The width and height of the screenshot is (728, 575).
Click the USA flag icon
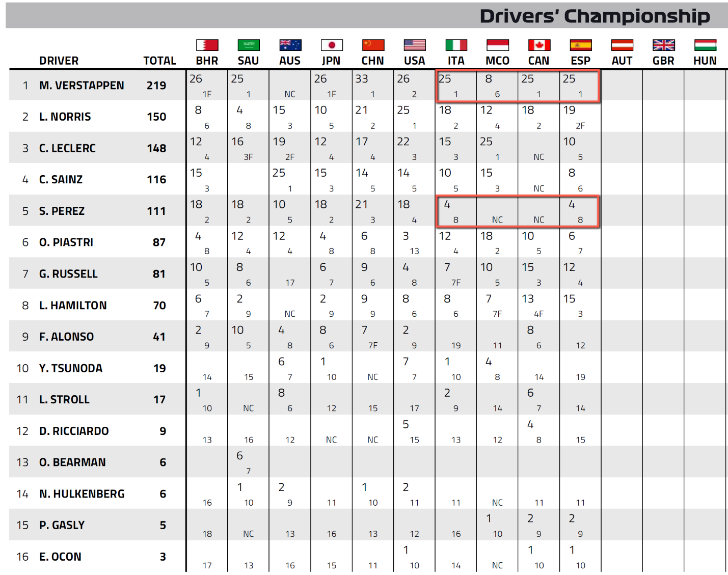pos(415,45)
